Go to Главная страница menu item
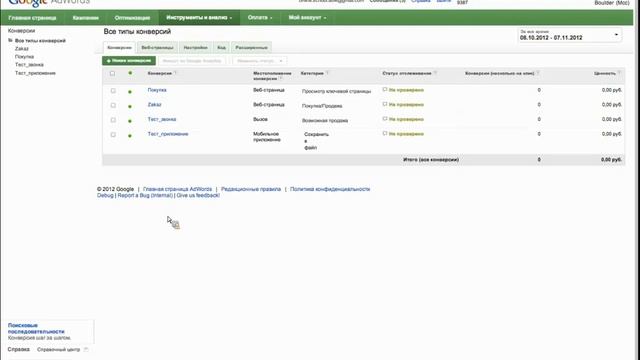This screenshot has width=640, height=360. click(x=32, y=18)
